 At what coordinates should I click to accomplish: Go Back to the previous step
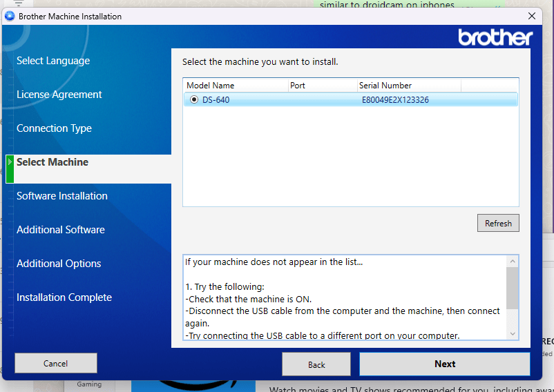(316, 364)
